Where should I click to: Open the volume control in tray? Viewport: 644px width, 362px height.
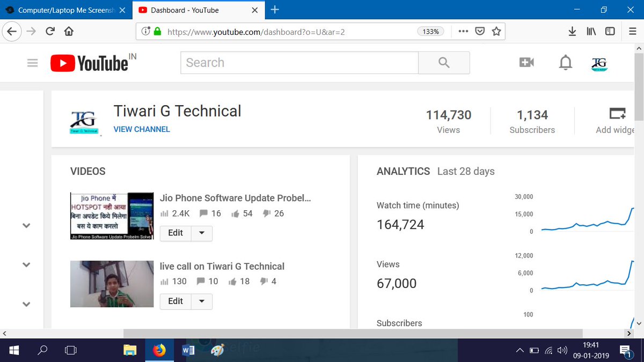coord(562,350)
